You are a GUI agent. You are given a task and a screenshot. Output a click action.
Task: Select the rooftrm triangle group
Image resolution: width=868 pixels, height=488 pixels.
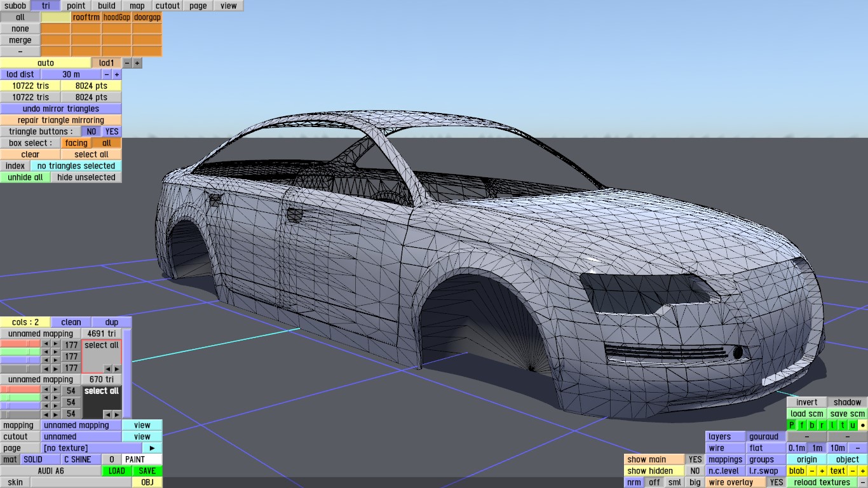tap(86, 17)
